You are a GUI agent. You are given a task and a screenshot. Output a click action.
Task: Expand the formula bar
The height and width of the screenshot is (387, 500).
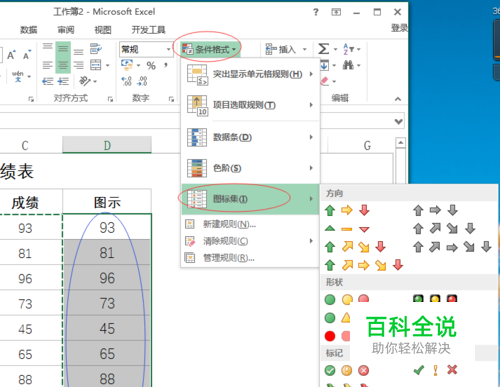pos(399,122)
